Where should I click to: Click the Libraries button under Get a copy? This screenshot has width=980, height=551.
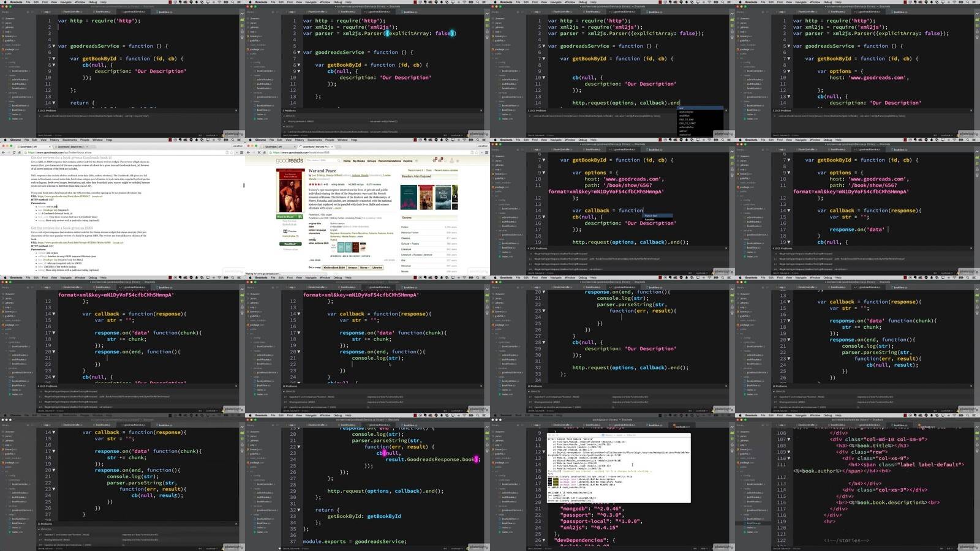point(377,268)
